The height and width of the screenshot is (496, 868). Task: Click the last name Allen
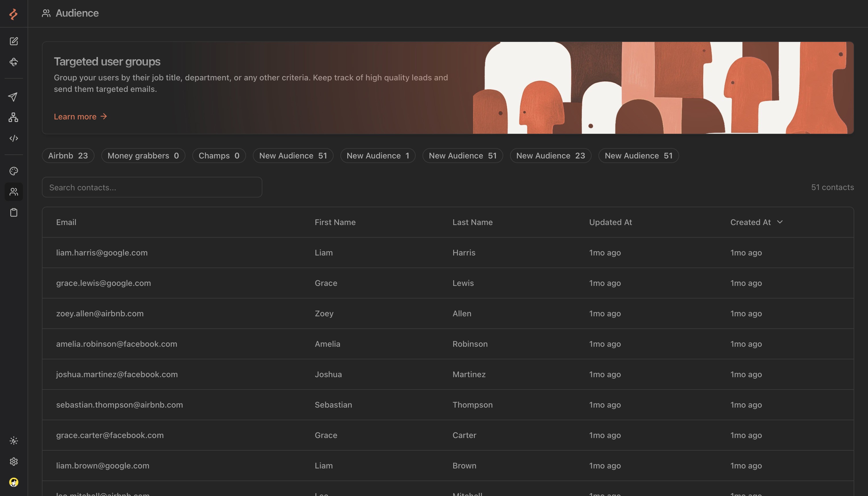coord(462,313)
